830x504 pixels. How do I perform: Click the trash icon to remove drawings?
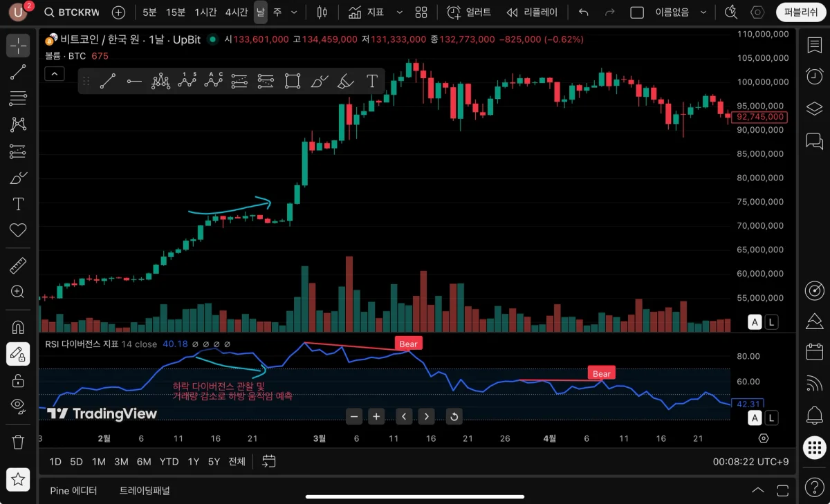click(18, 441)
